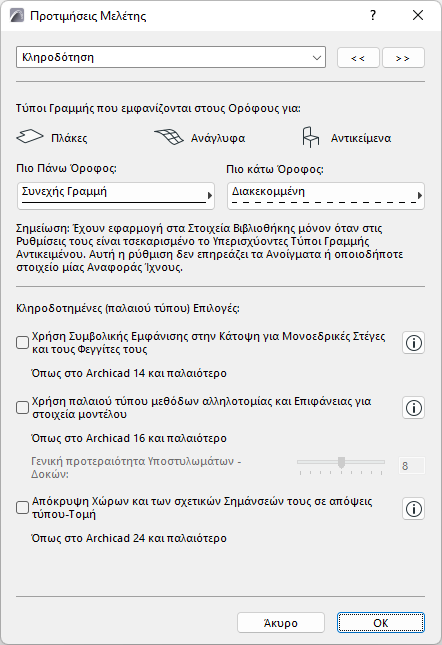Open info for legacy intersection methods option
442x645 pixels.
point(414,408)
